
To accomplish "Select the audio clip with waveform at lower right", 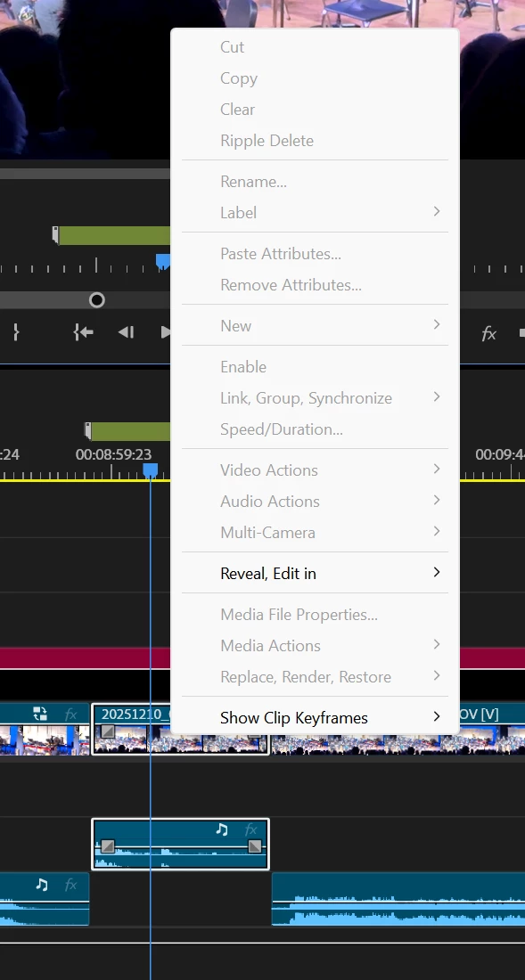I will tap(398, 900).
